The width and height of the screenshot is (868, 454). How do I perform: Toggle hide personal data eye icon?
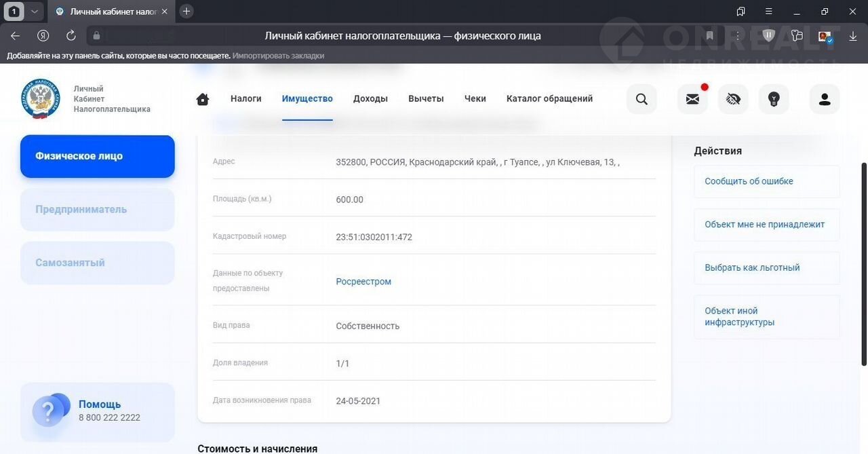click(733, 99)
